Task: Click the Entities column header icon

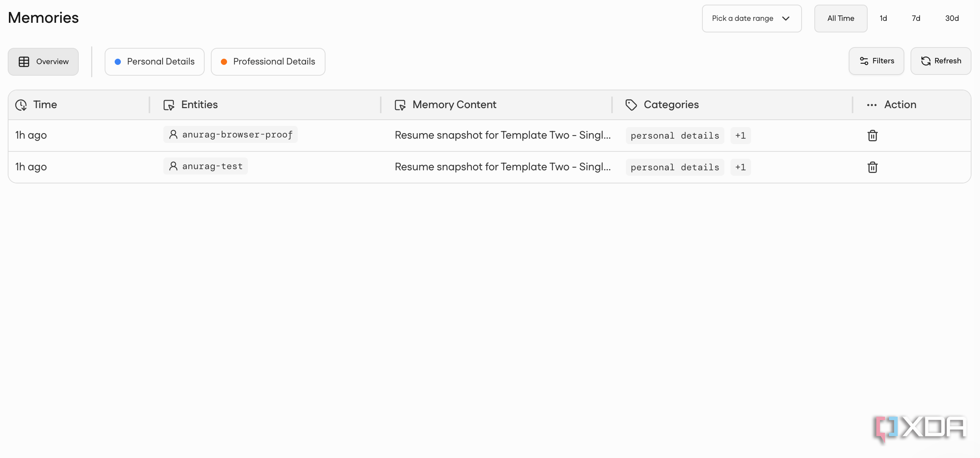Action: [x=169, y=105]
